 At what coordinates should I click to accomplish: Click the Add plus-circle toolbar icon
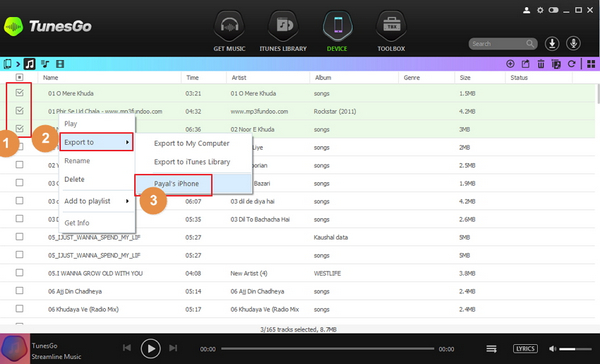510,64
